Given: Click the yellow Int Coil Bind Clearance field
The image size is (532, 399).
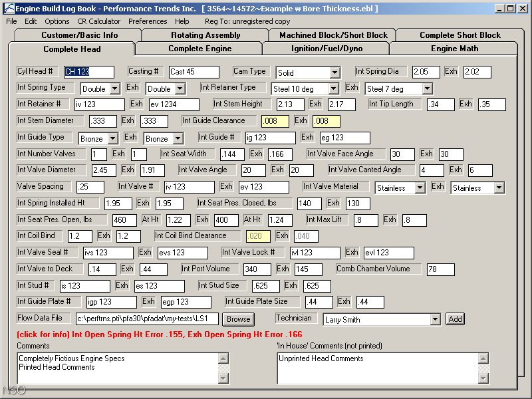Looking at the screenshot, I should click(x=258, y=236).
